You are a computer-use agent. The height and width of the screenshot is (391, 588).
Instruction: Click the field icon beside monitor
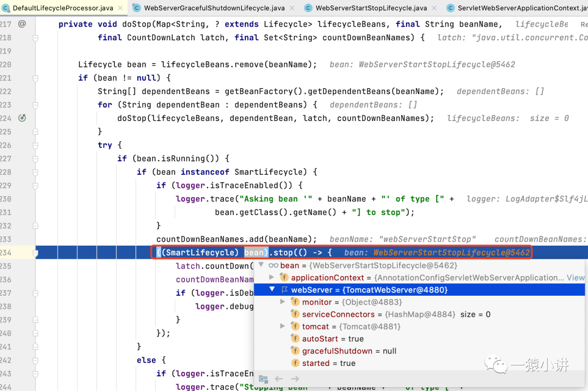coord(295,302)
